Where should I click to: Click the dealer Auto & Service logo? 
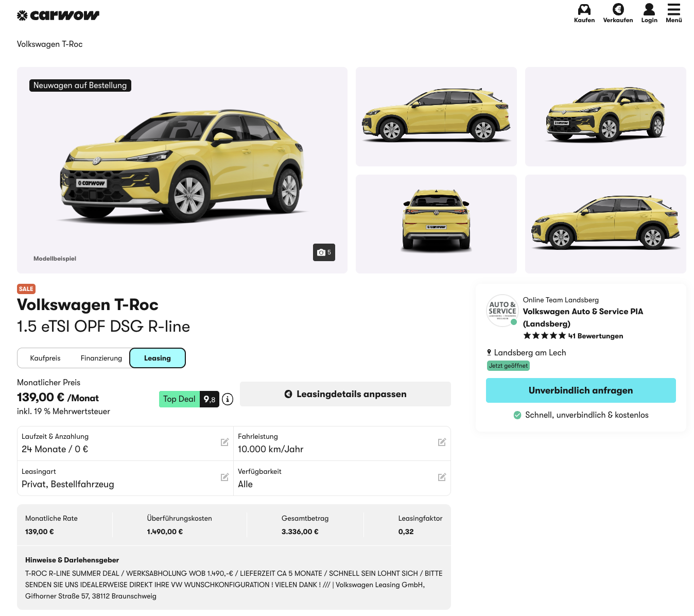[502, 311]
